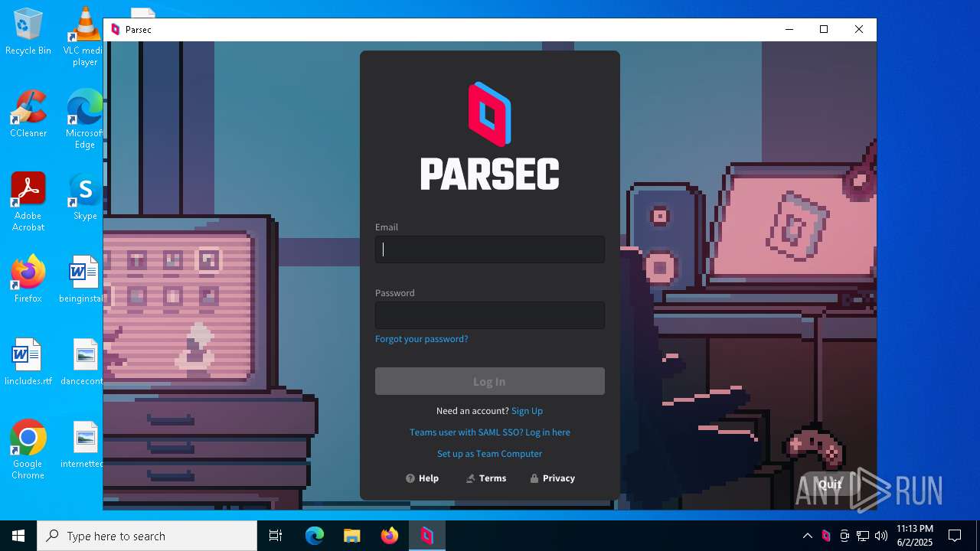The height and width of the screenshot is (551, 980).
Task: Click the Parsec icon in title bar
Action: [116, 30]
